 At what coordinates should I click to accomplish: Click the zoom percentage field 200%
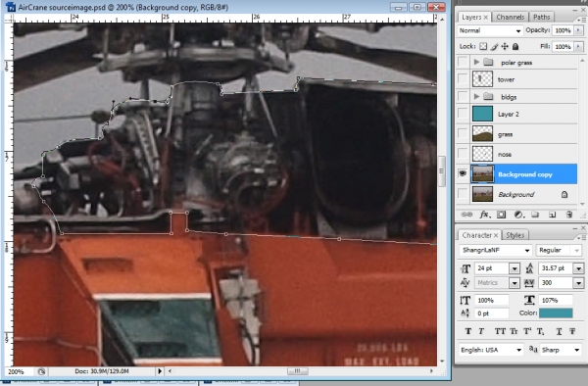[20, 371]
